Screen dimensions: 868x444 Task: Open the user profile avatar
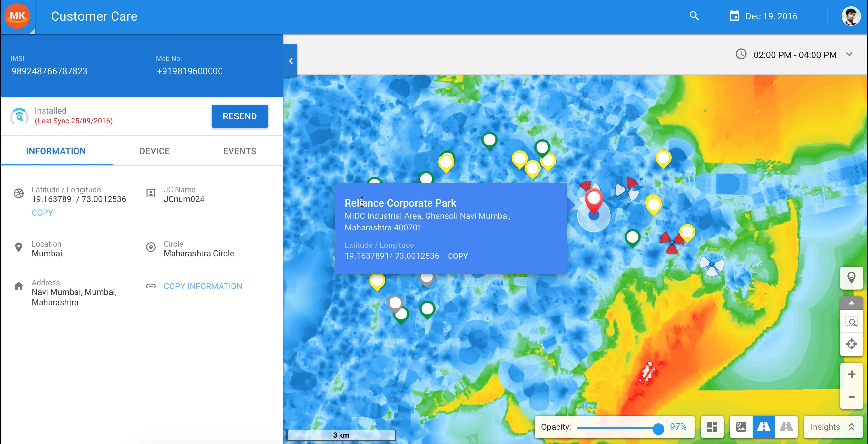(851, 16)
